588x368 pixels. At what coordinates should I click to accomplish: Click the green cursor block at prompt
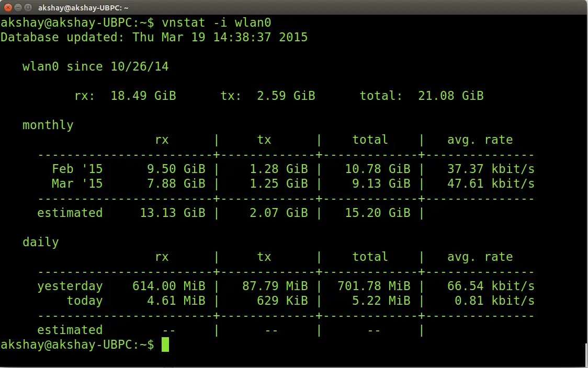pyautogui.click(x=165, y=344)
